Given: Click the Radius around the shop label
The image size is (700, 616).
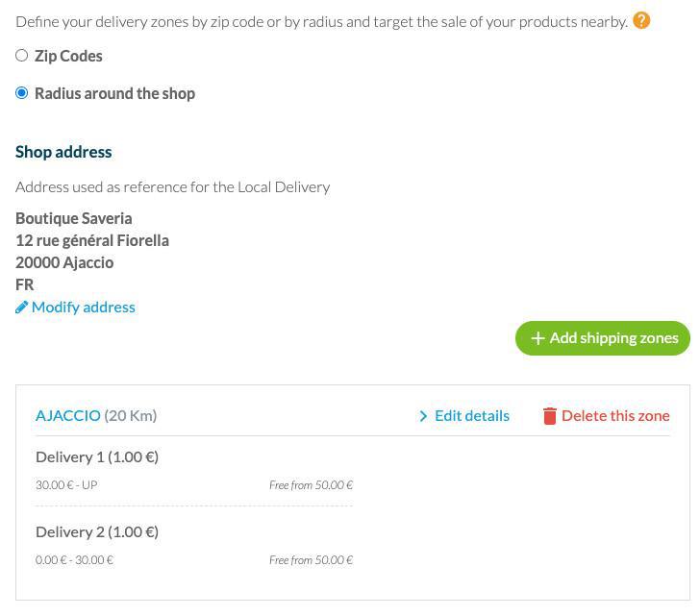Looking at the screenshot, I should (x=114, y=93).
